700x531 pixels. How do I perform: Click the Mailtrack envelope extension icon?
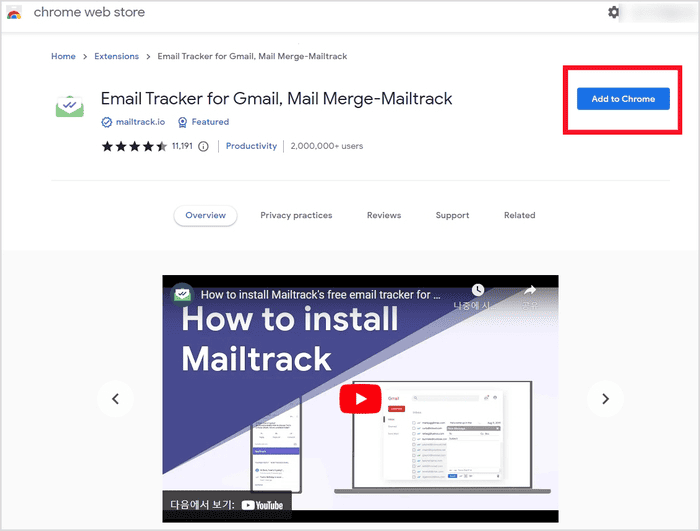(x=70, y=106)
